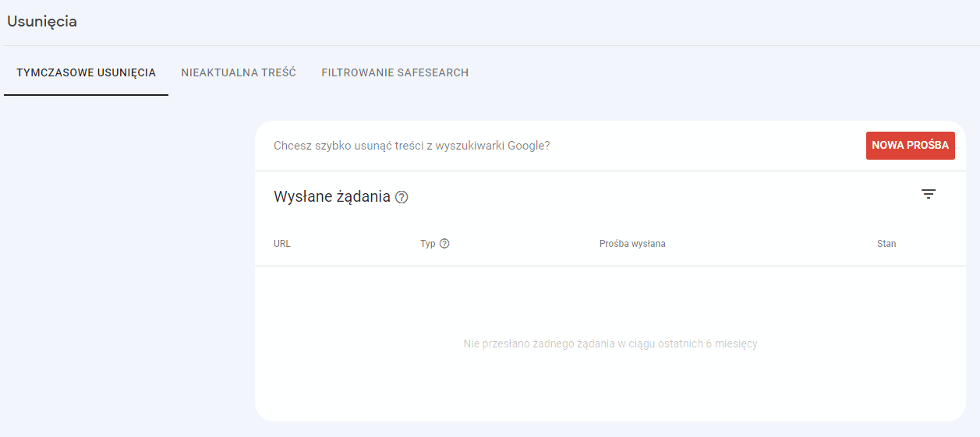The height and width of the screenshot is (437, 980).
Task: Click the Typ column header
Action: click(x=428, y=244)
